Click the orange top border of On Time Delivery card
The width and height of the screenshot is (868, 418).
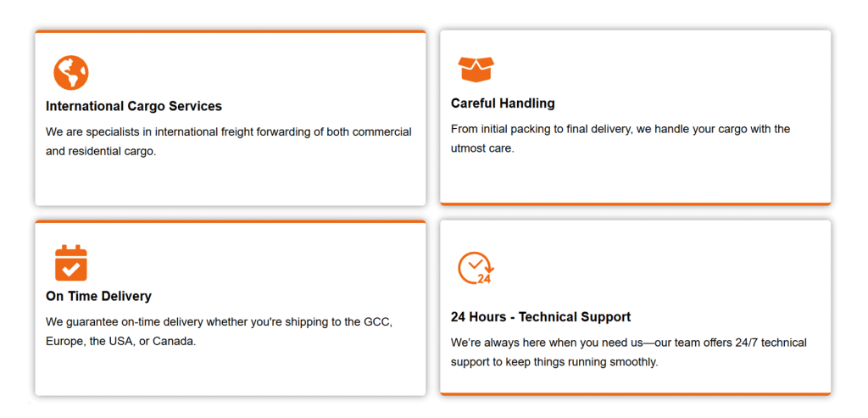(x=230, y=221)
